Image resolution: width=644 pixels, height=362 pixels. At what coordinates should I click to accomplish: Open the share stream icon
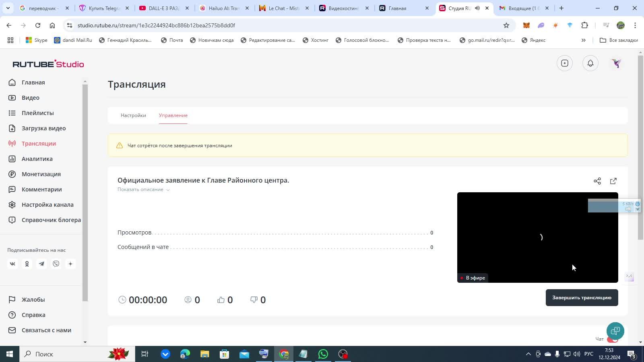[597, 181]
